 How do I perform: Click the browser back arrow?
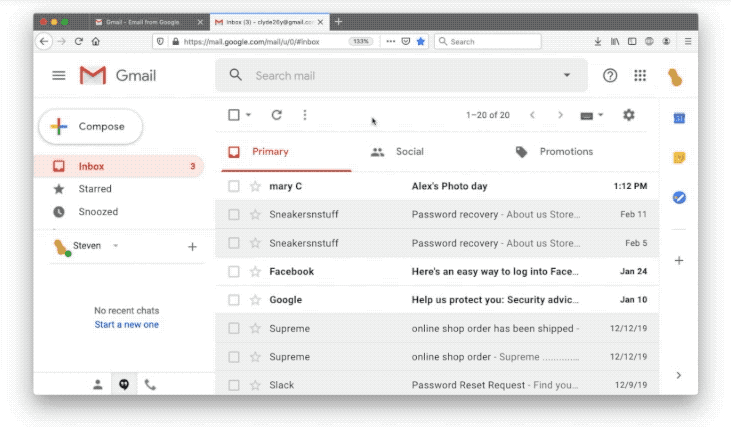pyautogui.click(x=44, y=41)
